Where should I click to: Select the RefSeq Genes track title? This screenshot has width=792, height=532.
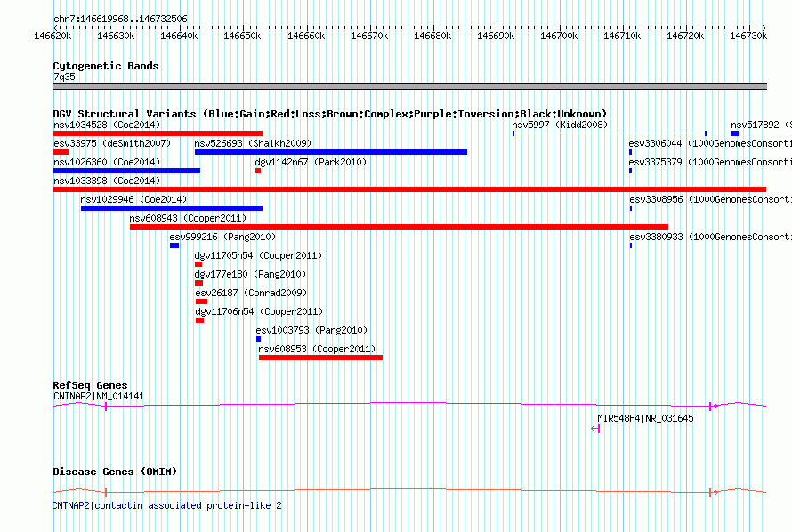[90, 385]
